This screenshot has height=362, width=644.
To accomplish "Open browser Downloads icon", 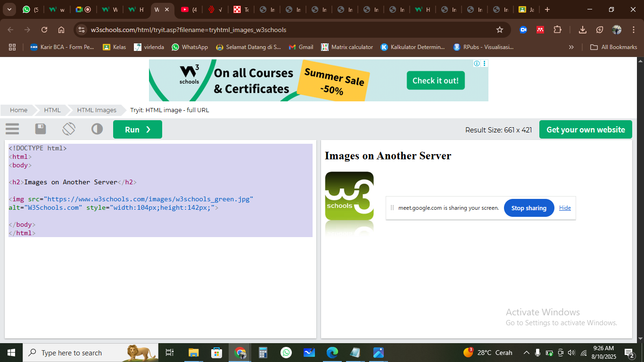I will click(583, 30).
